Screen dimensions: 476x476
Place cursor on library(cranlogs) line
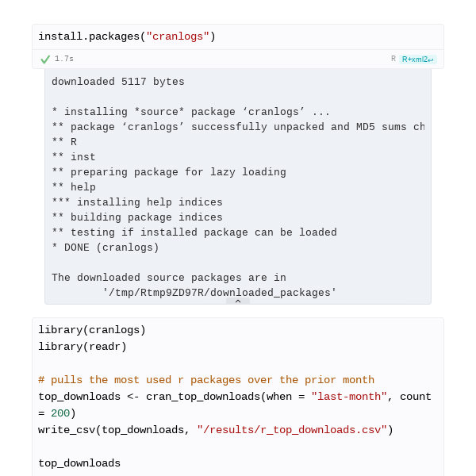[x=92, y=330]
